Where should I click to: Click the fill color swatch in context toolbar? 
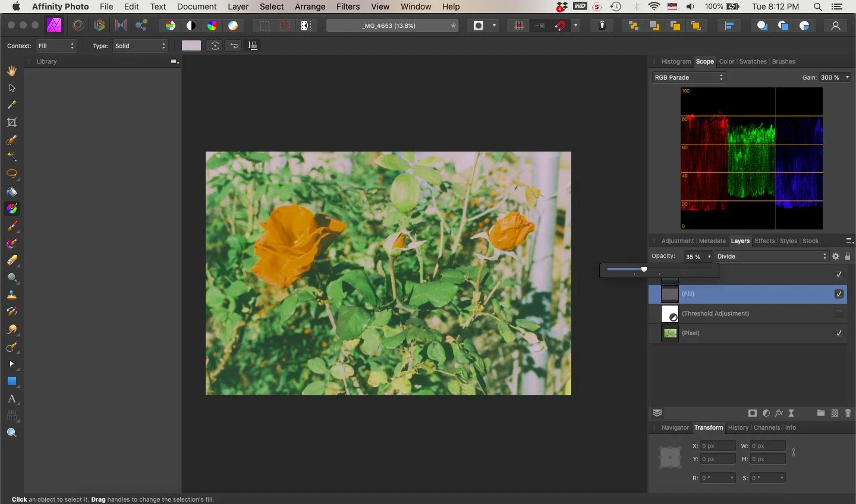[191, 46]
